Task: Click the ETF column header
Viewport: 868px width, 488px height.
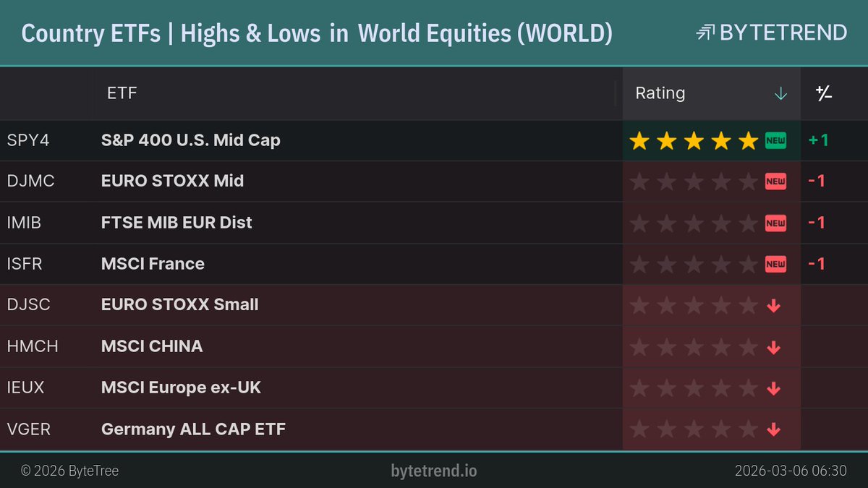Action: [122, 93]
